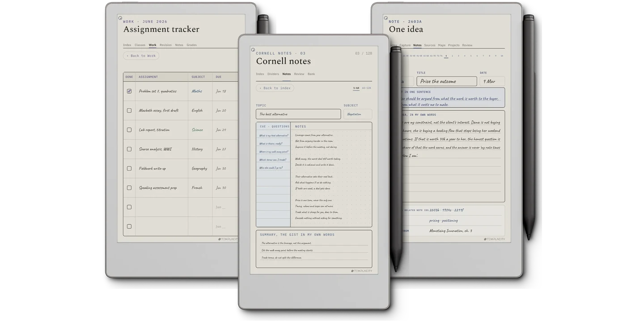This screenshot has height=321, width=644.
Task: Open the Index tab in Assignment tracker
Action: [127, 45]
